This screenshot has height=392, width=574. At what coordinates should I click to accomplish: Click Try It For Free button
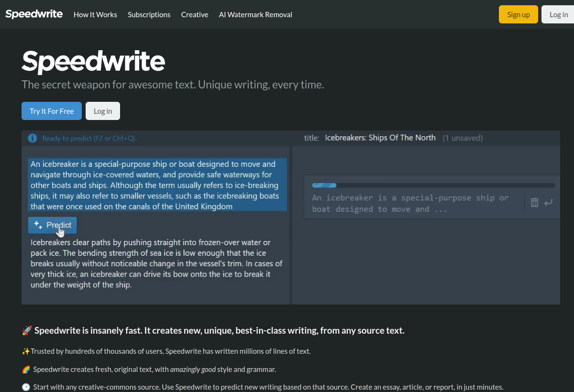click(52, 111)
